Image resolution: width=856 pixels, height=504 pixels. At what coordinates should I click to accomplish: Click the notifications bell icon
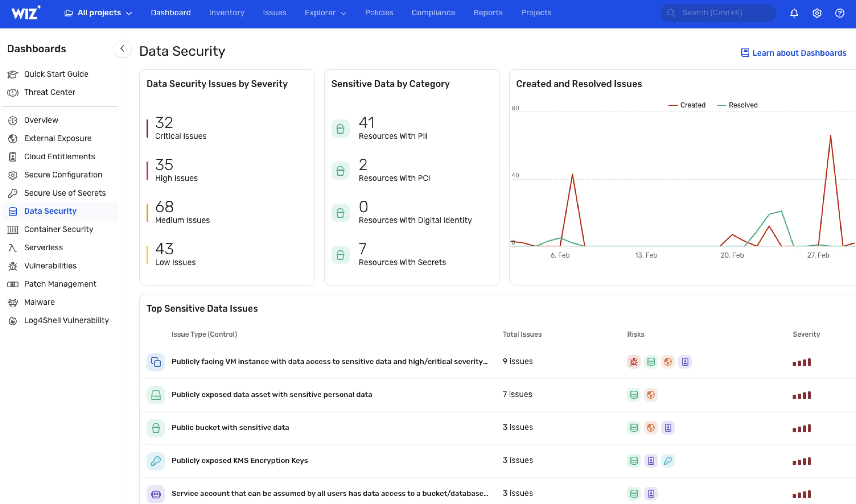(794, 13)
